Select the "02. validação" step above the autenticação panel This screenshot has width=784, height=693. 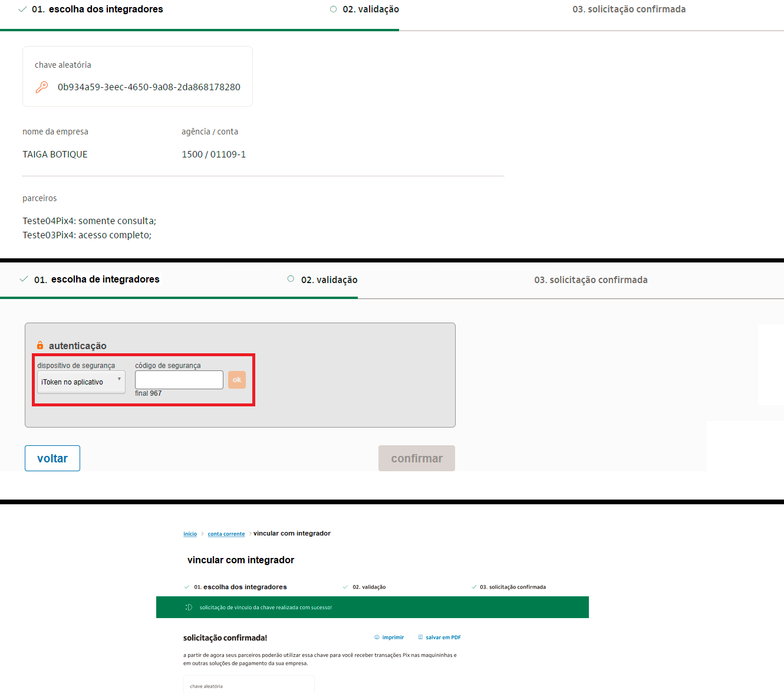pos(329,280)
